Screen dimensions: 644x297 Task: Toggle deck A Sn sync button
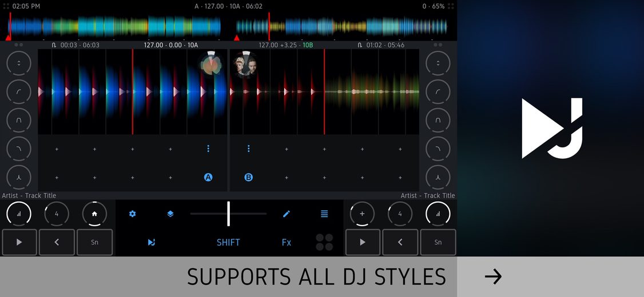(94, 242)
